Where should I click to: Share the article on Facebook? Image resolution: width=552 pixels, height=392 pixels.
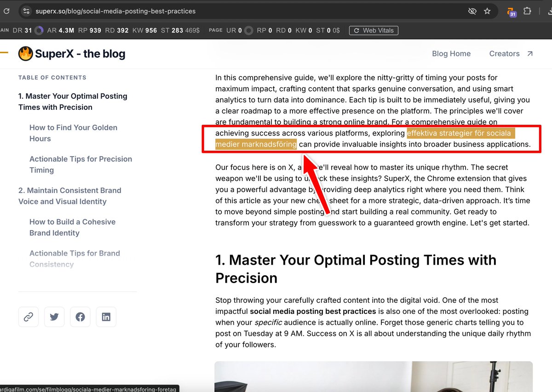tap(80, 317)
